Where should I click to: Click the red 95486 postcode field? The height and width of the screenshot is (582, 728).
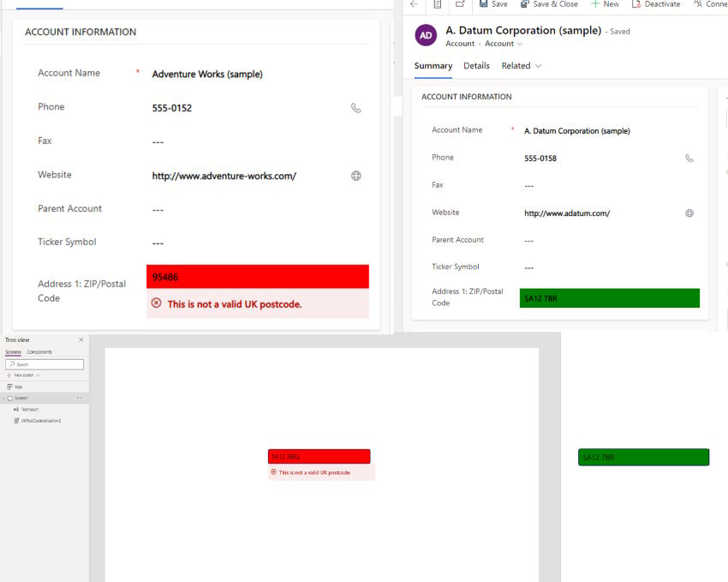coord(257,277)
